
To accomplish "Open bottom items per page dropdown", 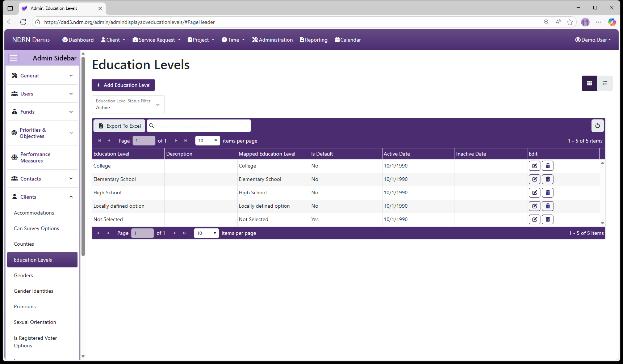I will click(x=206, y=233).
